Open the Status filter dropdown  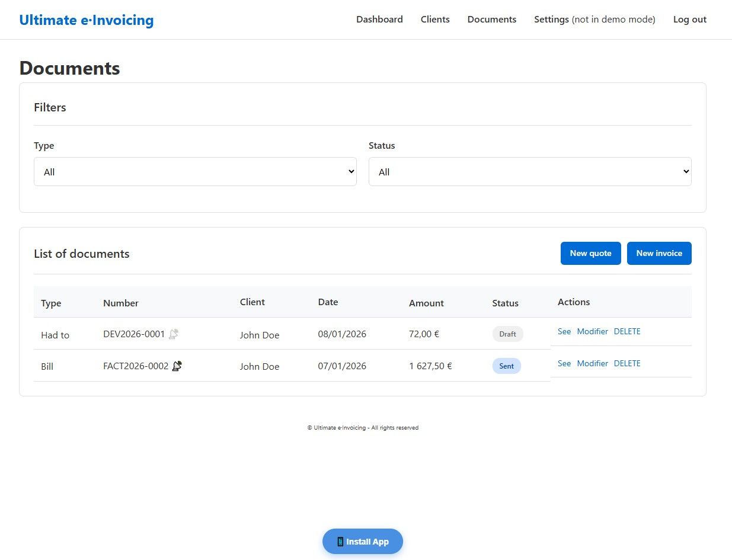coord(529,172)
